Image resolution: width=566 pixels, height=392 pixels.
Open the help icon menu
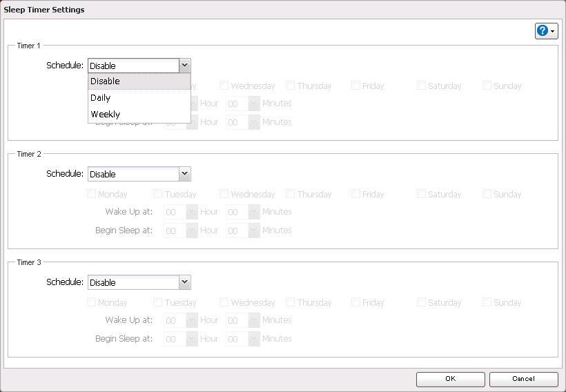pyautogui.click(x=546, y=31)
